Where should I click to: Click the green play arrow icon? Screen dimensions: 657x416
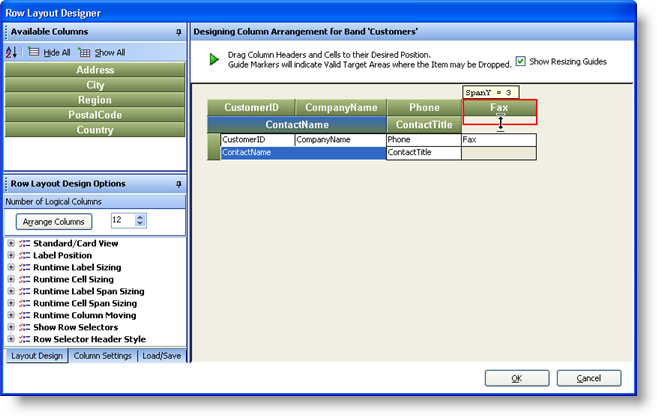coord(214,59)
